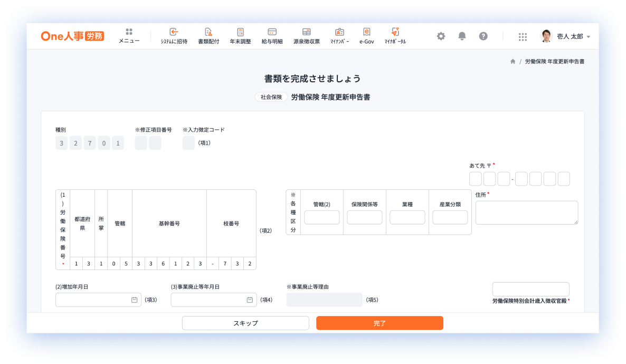626x364 pixels.
Task: Open 年末調整 in the toolbar
Action: [x=240, y=36]
